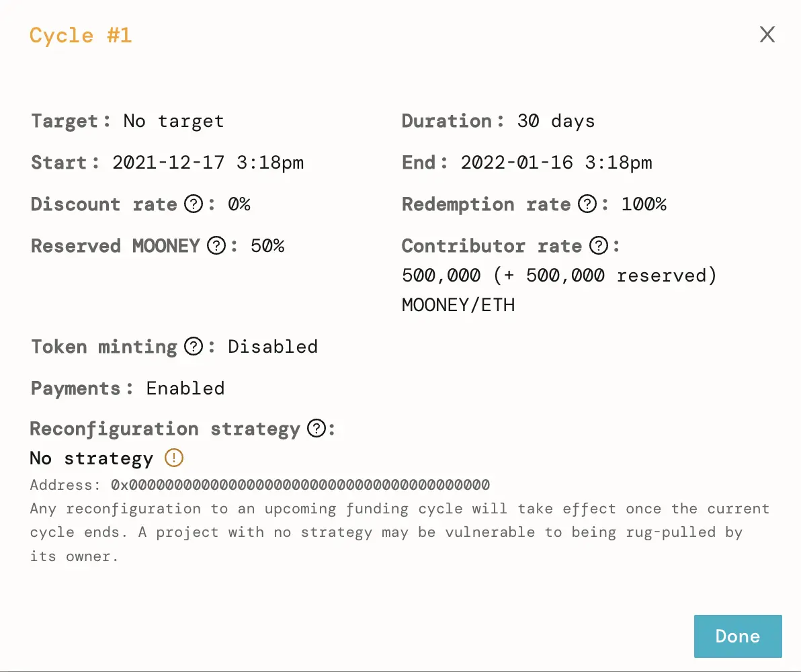801x672 pixels.
Task: Open the Reconfiguration strategy help tooltip
Action: click(x=316, y=429)
